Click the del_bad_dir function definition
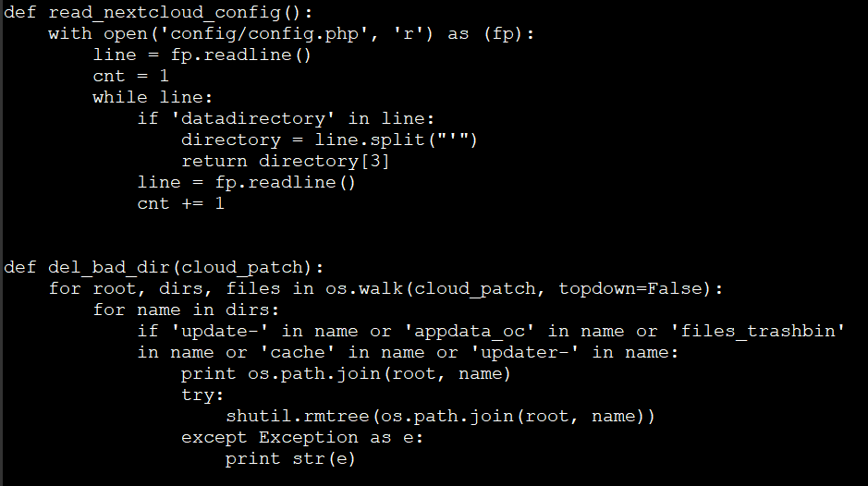This screenshot has height=486, width=868. [x=164, y=268]
